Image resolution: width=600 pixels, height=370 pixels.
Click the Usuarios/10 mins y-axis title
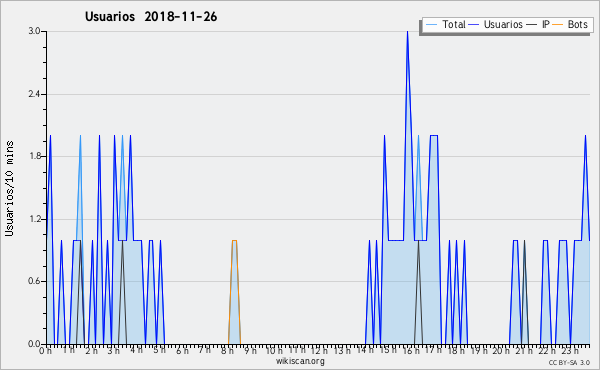click(x=9, y=189)
